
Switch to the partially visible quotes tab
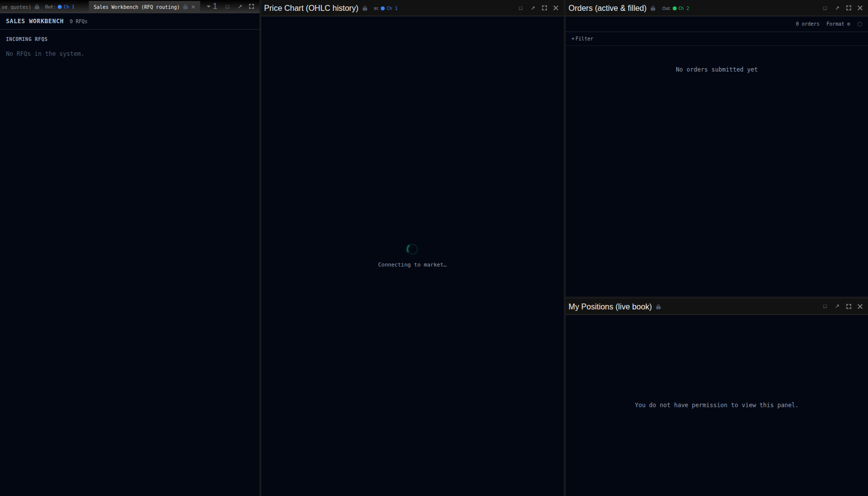(x=15, y=7)
